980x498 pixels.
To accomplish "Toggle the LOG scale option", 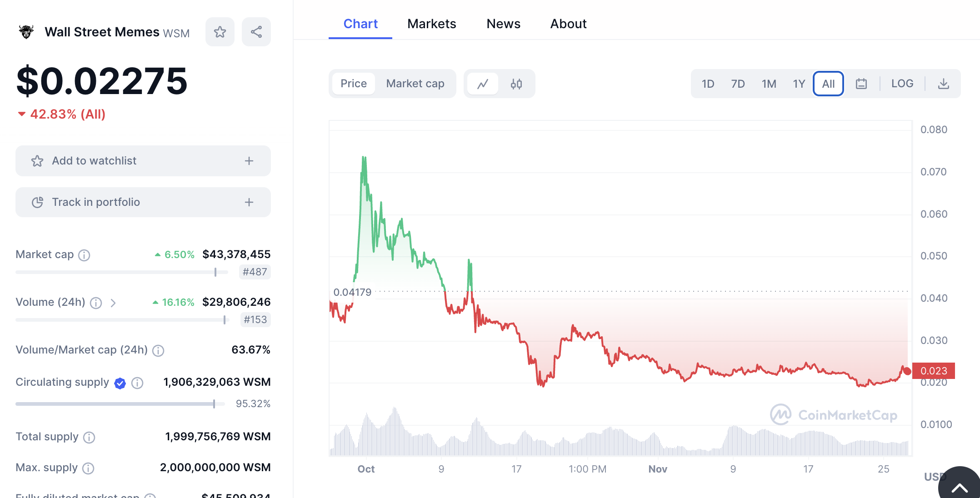I will pyautogui.click(x=902, y=84).
